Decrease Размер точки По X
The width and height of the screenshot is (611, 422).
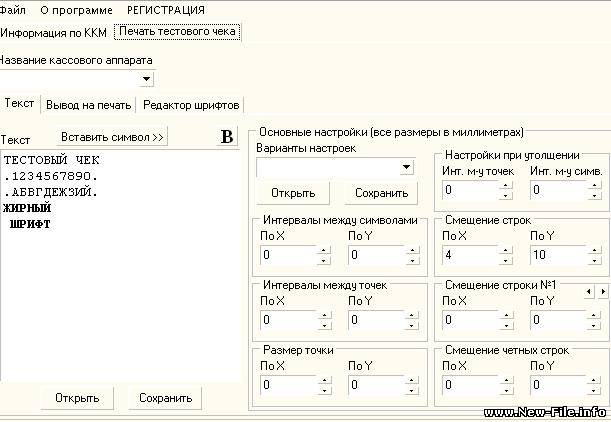[x=324, y=390]
